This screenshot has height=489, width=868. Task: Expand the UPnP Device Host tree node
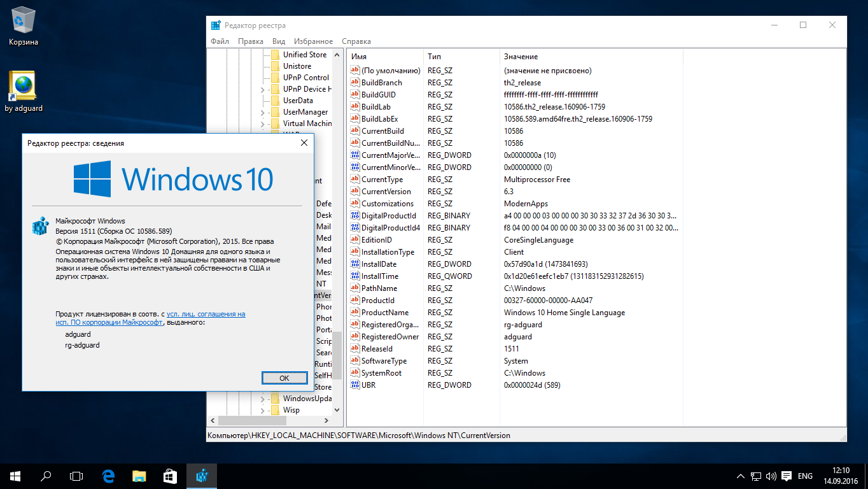[x=262, y=90]
